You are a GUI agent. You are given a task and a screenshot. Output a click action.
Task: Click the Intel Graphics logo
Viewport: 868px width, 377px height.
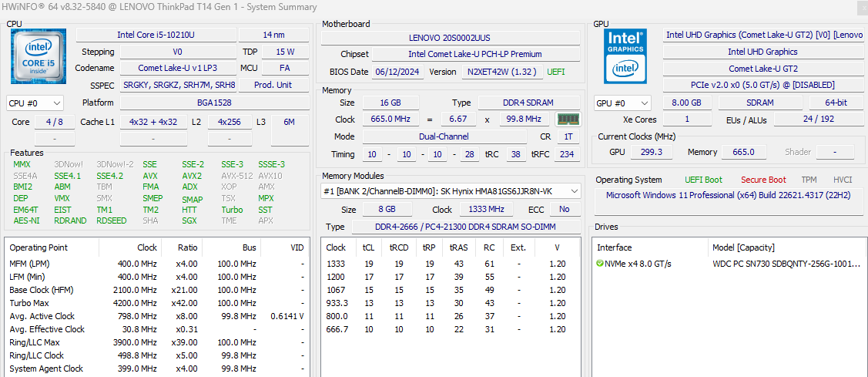[x=627, y=56]
